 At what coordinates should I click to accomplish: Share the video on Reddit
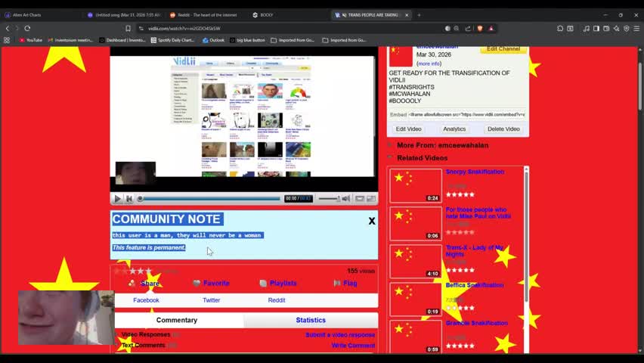coord(277,300)
